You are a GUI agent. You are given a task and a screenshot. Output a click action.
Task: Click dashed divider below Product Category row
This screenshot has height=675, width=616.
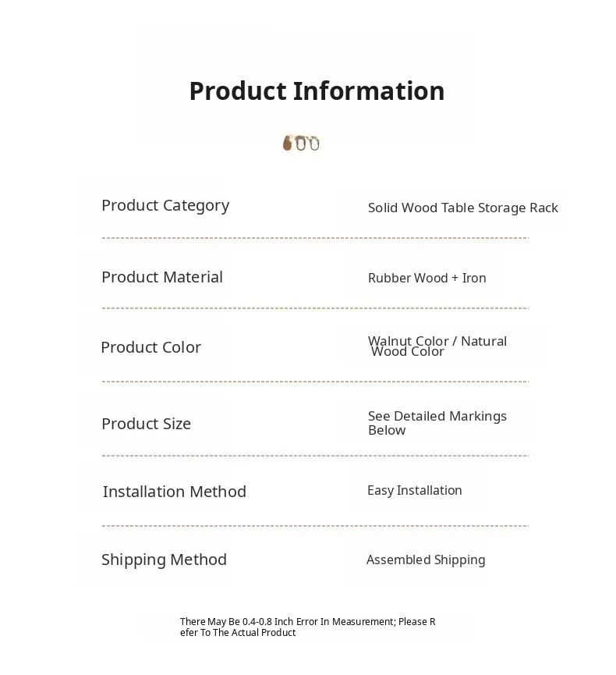(315, 238)
